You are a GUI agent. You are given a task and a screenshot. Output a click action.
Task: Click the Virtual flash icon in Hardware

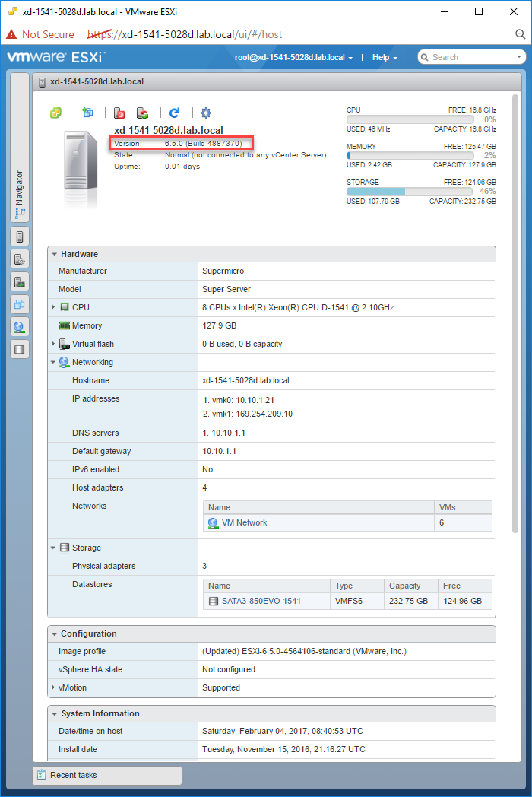click(x=64, y=344)
